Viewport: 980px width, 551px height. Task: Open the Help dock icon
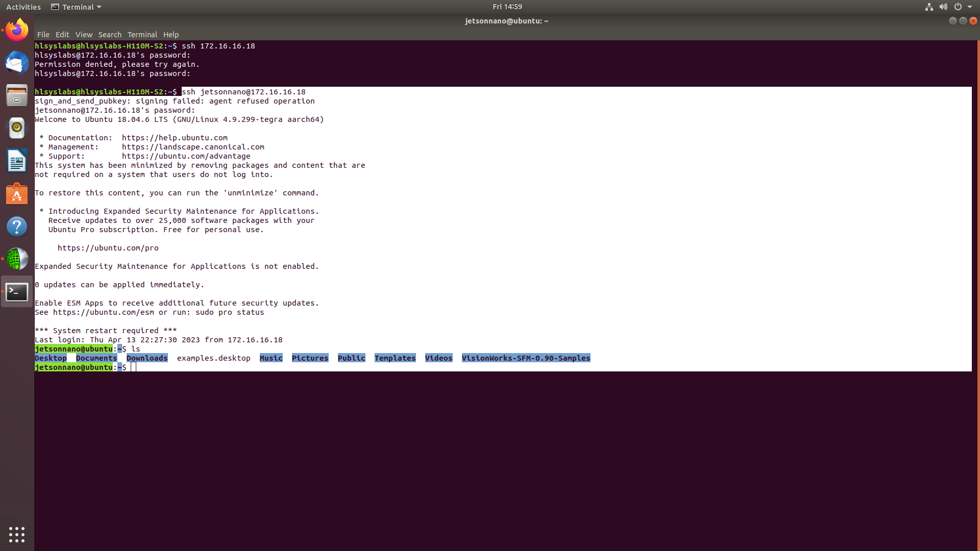[17, 227]
